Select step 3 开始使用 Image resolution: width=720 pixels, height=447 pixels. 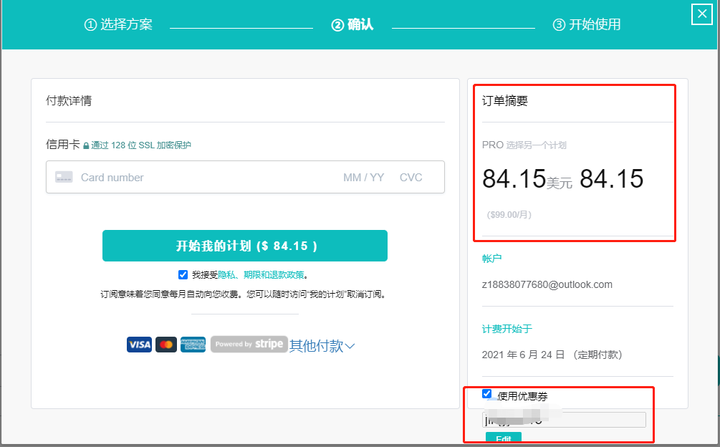pos(586,24)
